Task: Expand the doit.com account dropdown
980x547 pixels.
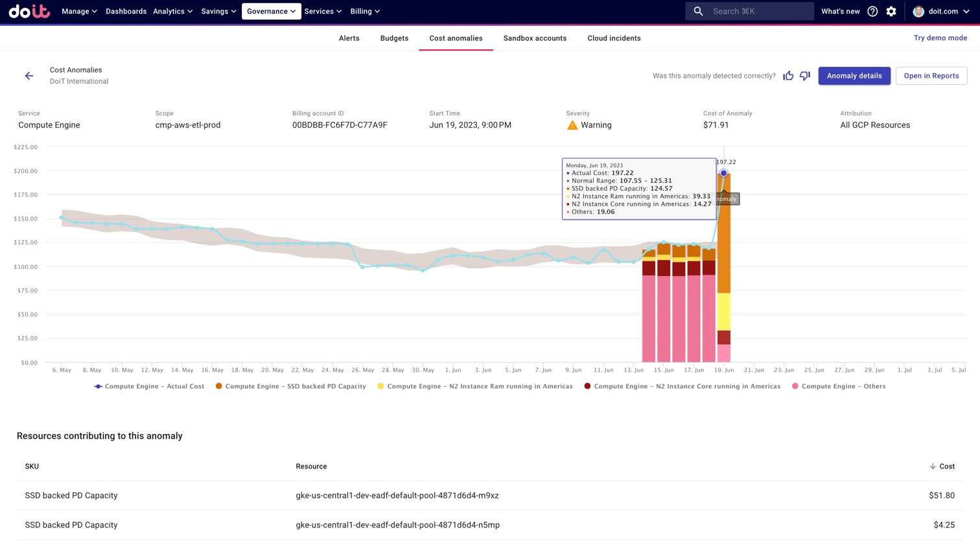Action: 941,11
